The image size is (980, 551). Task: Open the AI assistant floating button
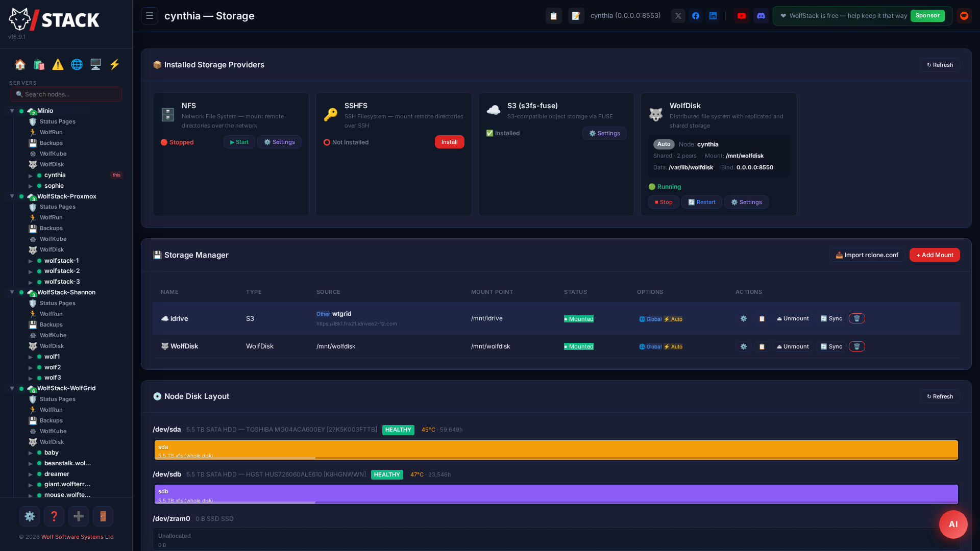point(953,524)
